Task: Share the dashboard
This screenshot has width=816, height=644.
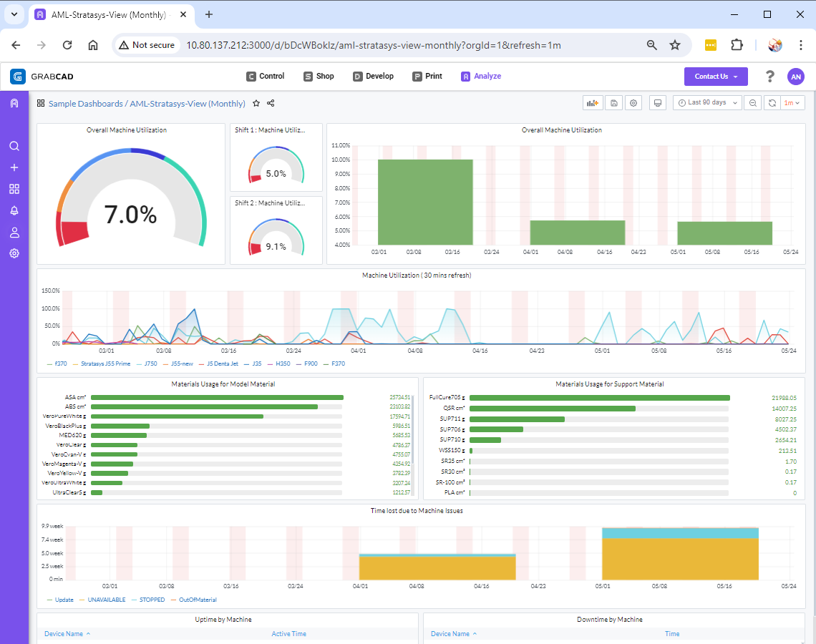Action: [x=271, y=103]
